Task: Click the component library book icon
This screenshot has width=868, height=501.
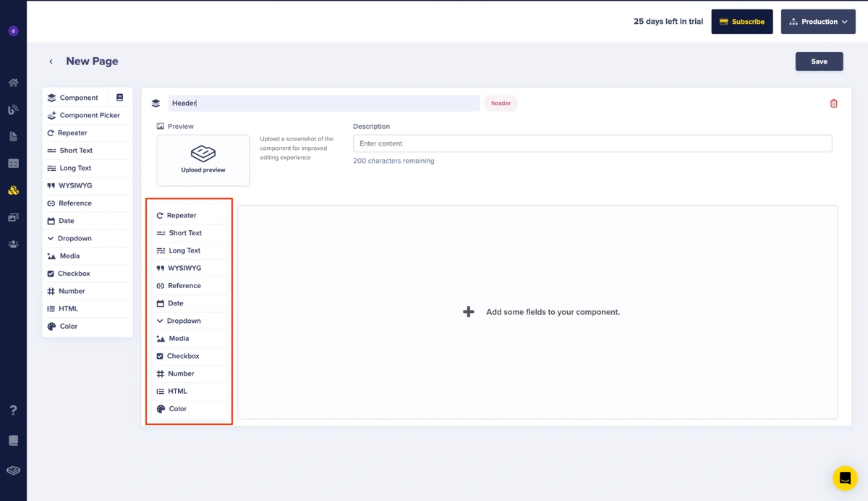Action: click(x=120, y=98)
